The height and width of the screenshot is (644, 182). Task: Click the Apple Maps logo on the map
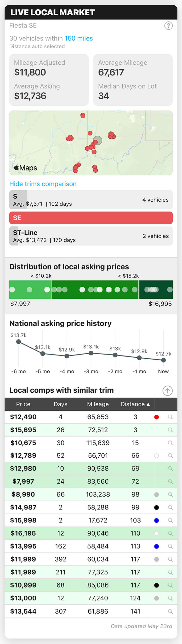click(26, 168)
